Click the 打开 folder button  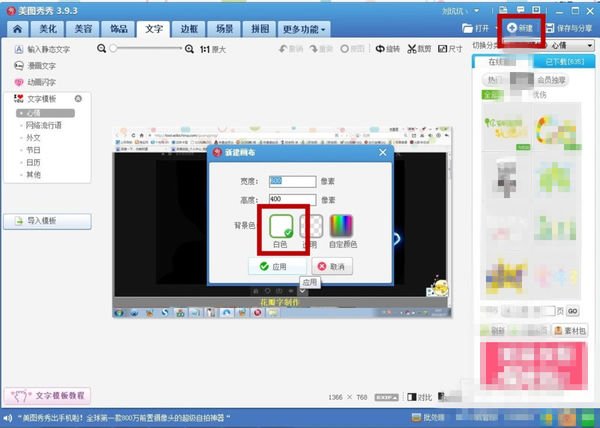point(476,28)
